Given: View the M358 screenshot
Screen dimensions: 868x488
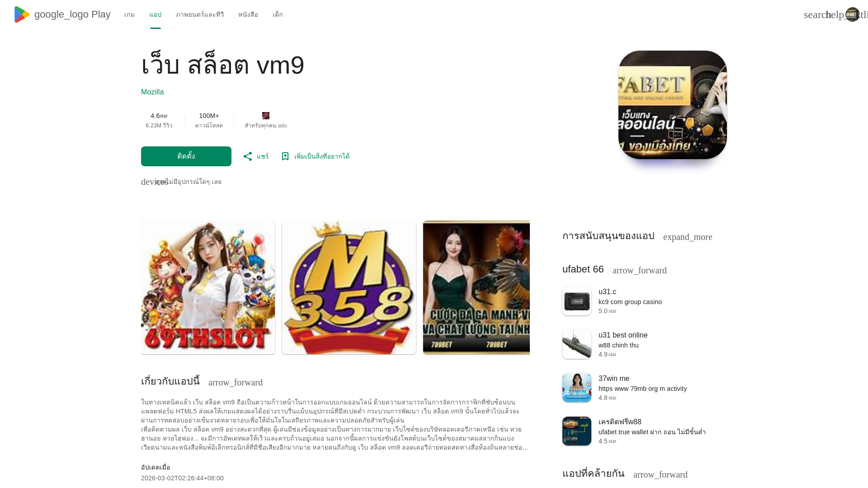Looking at the screenshot, I should coord(349,287).
